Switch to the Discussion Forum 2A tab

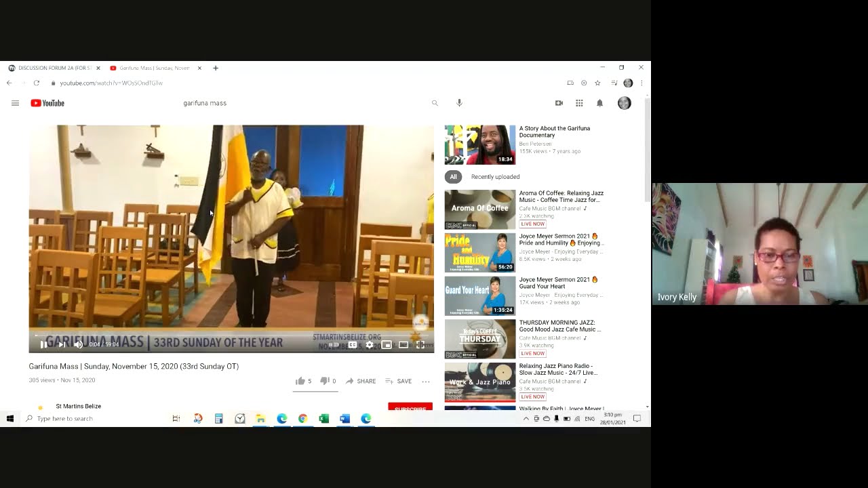click(x=54, y=68)
